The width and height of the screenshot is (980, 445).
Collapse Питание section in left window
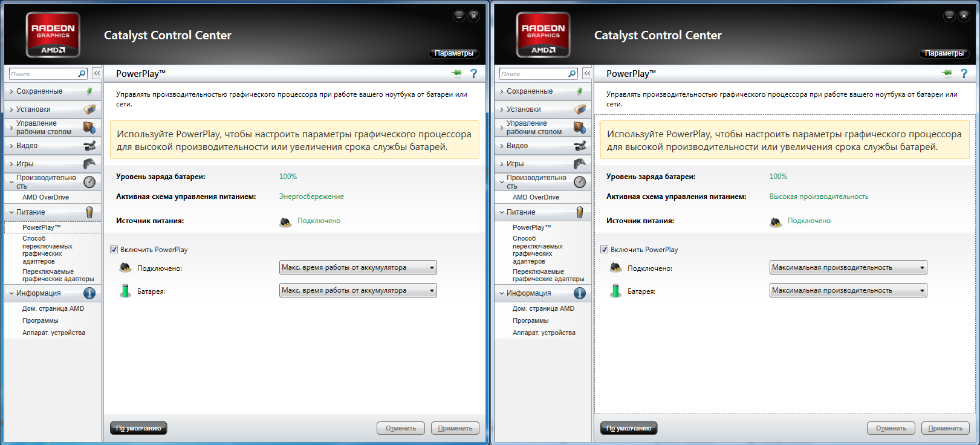[x=53, y=212]
